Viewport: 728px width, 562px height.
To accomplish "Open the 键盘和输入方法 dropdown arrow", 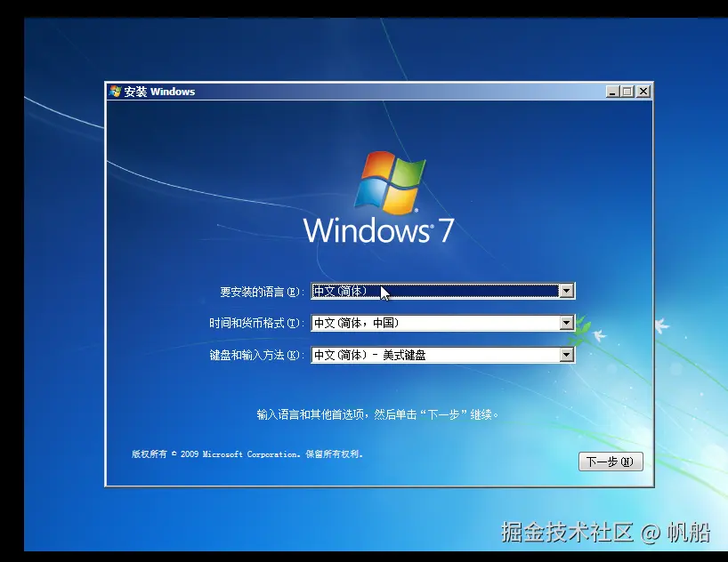I will [566, 355].
